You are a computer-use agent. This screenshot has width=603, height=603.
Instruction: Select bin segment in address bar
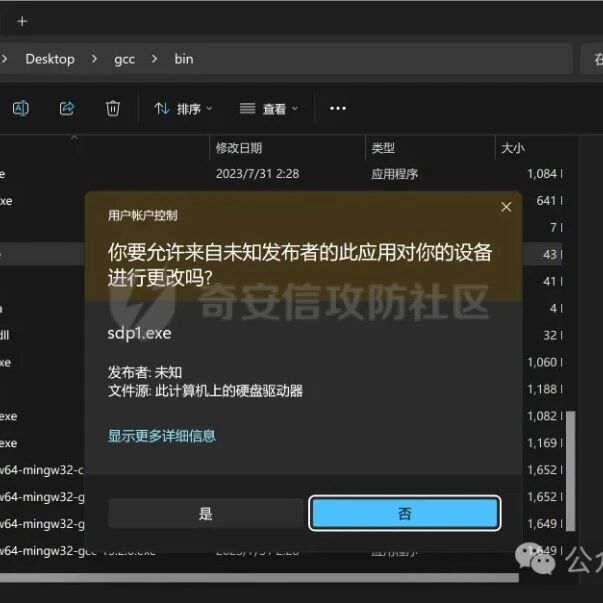coord(184,59)
